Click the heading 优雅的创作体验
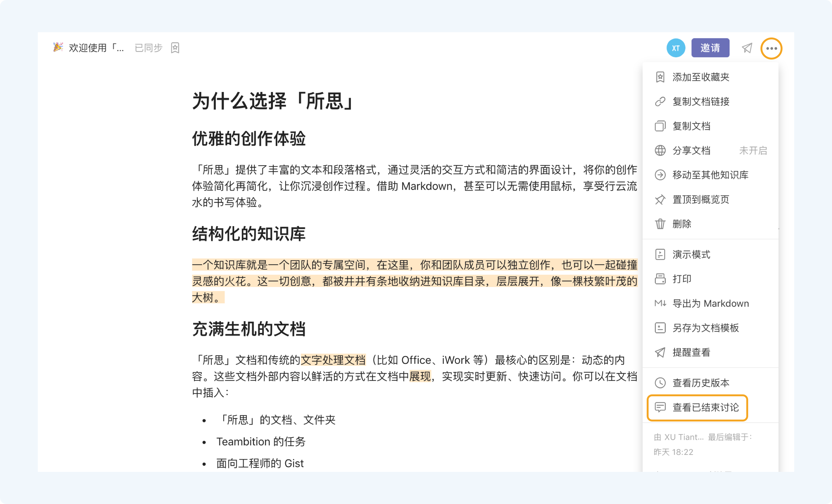832x504 pixels. [x=249, y=139]
